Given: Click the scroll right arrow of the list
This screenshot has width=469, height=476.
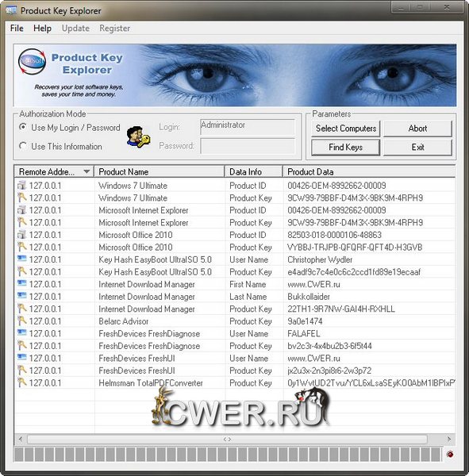Looking at the screenshot, I should [x=449, y=440].
